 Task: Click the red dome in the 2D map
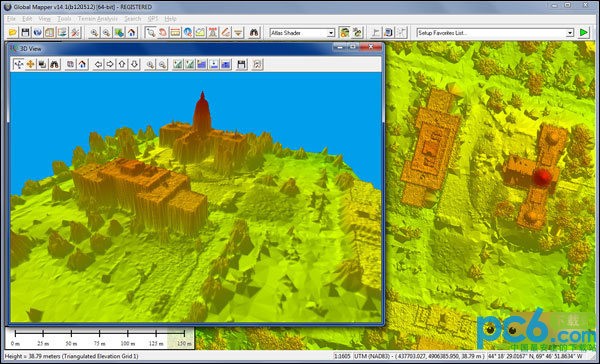tap(542, 177)
